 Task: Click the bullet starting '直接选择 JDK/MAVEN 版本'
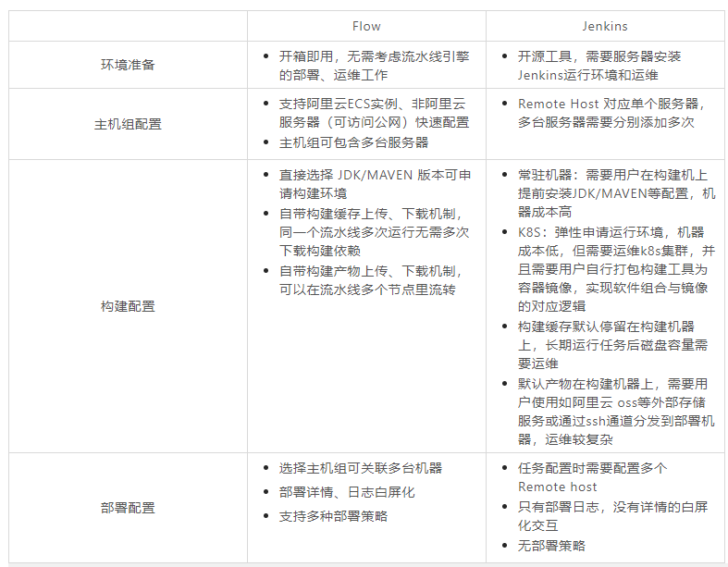376,184
